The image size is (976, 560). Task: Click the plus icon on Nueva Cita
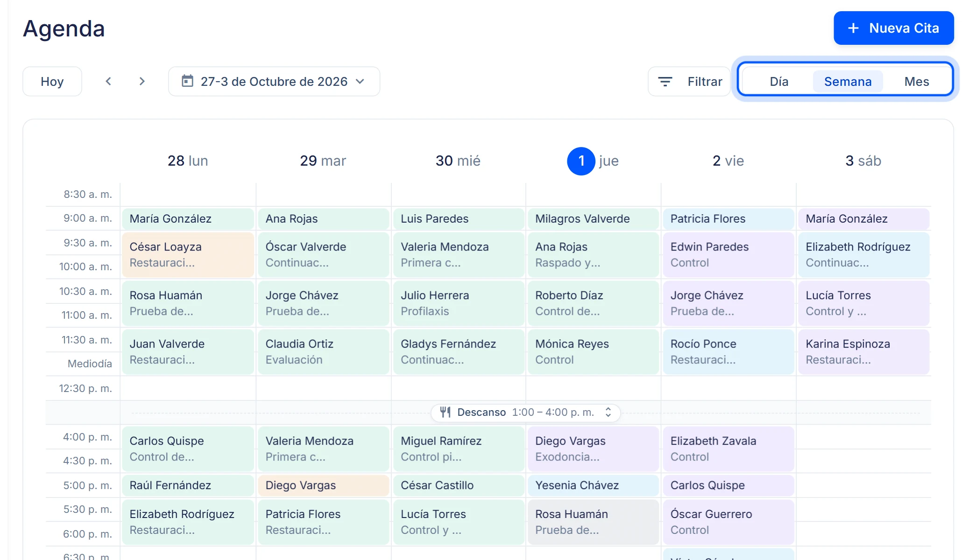(853, 28)
